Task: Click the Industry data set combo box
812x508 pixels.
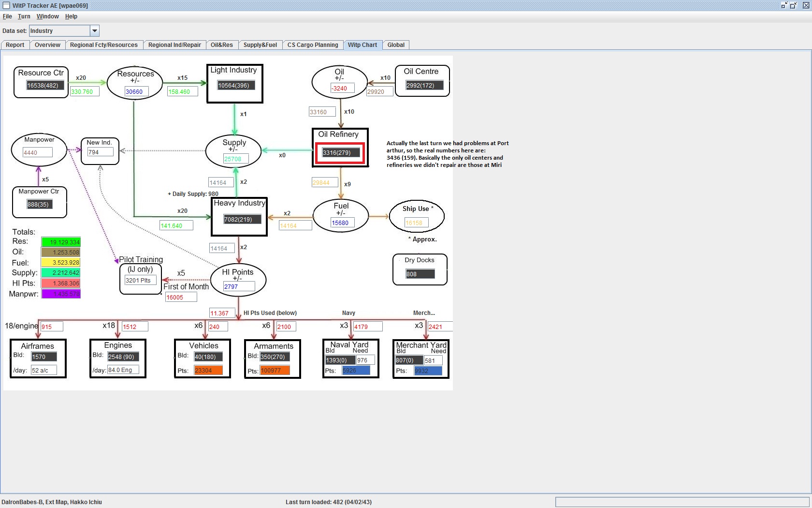Action: pyautogui.click(x=64, y=31)
